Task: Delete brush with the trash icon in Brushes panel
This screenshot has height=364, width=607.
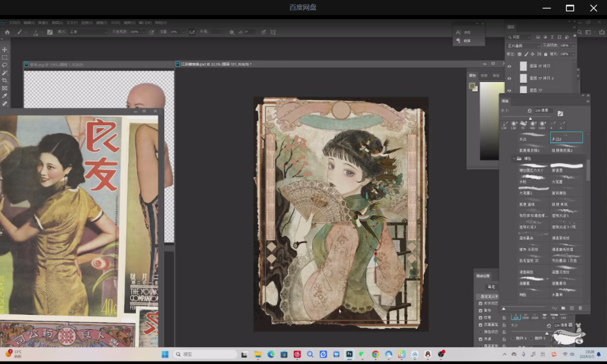Action: 582,308
